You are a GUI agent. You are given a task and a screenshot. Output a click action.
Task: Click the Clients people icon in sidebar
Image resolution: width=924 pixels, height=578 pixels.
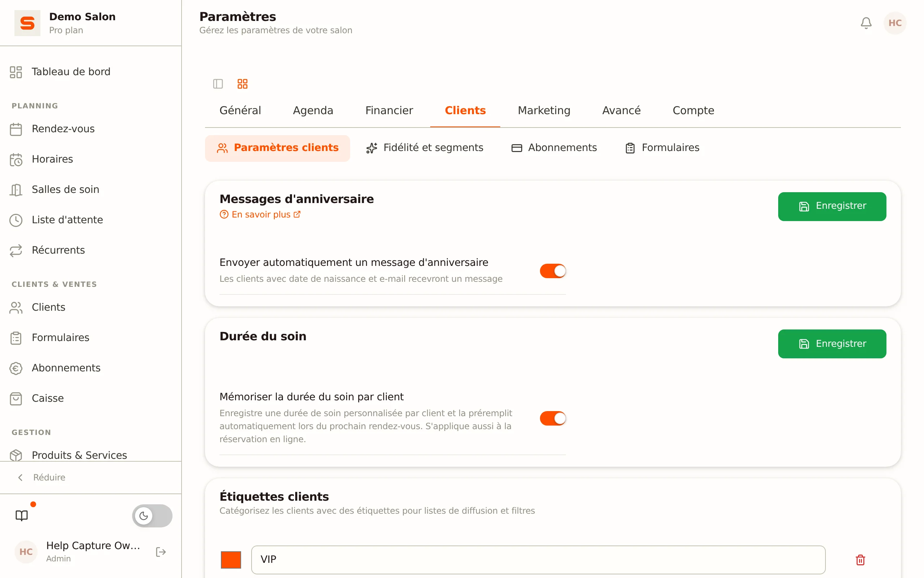(x=16, y=307)
